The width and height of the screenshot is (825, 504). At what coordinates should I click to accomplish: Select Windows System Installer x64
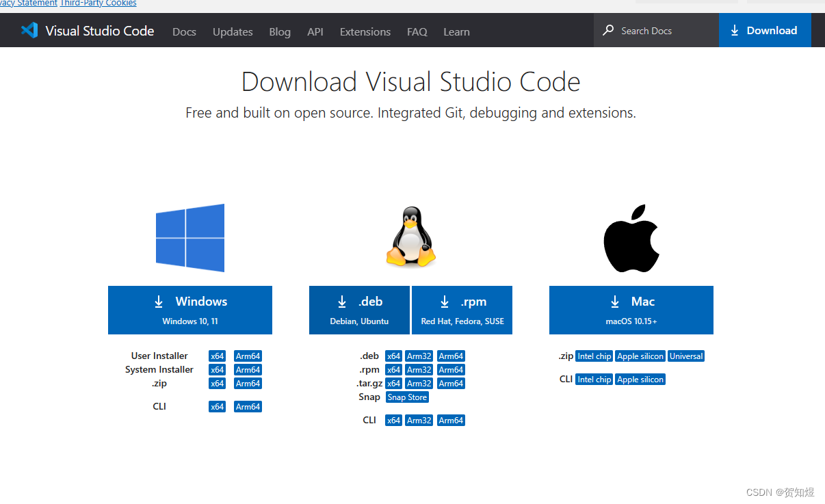click(218, 370)
